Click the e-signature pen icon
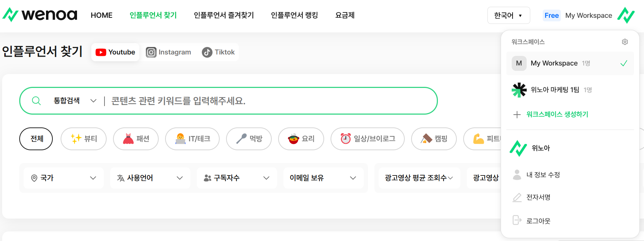Image resolution: width=644 pixels, height=241 pixels. 517,197
